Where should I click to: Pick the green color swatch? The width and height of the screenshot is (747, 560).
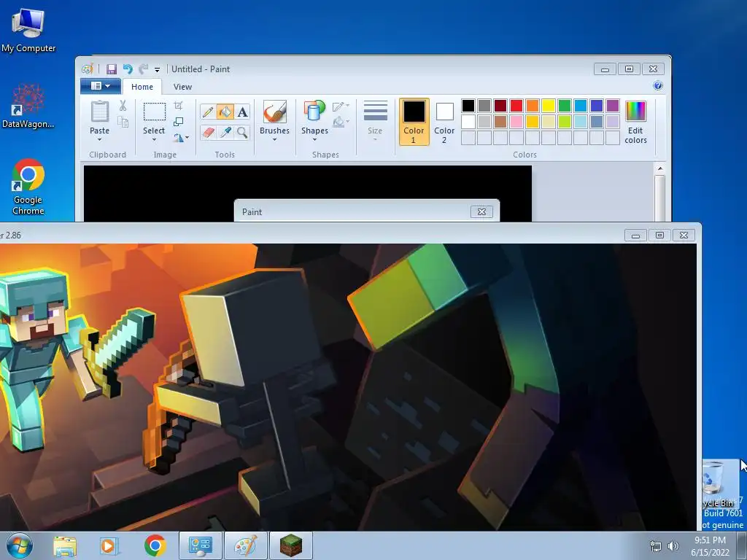(565, 106)
